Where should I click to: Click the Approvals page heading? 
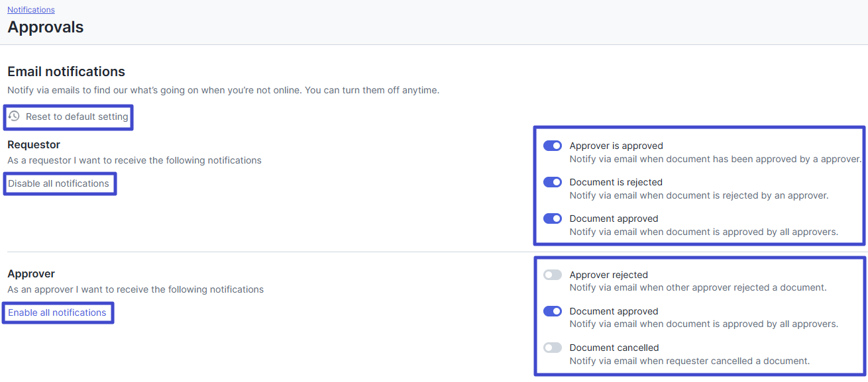(x=46, y=27)
